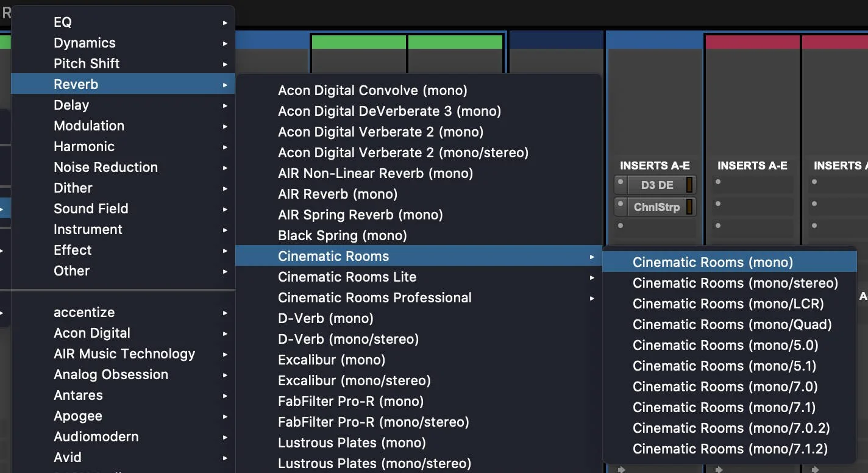
Task: Open the Antares manufacturer submenu
Action: (x=123, y=395)
